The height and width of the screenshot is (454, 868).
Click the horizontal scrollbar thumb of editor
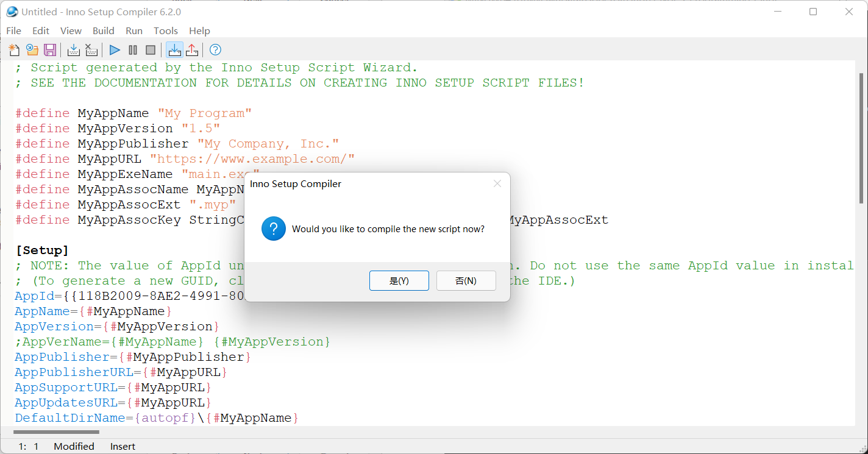click(x=56, y=432)
